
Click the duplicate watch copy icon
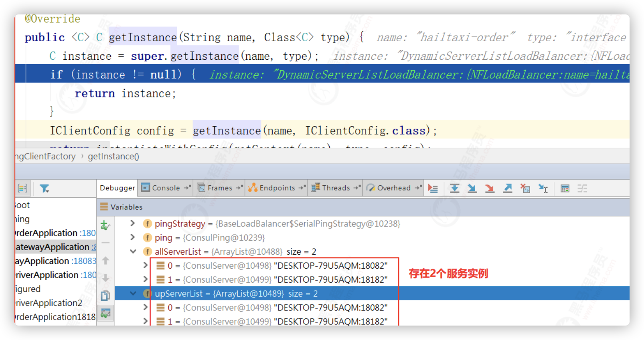105,295
